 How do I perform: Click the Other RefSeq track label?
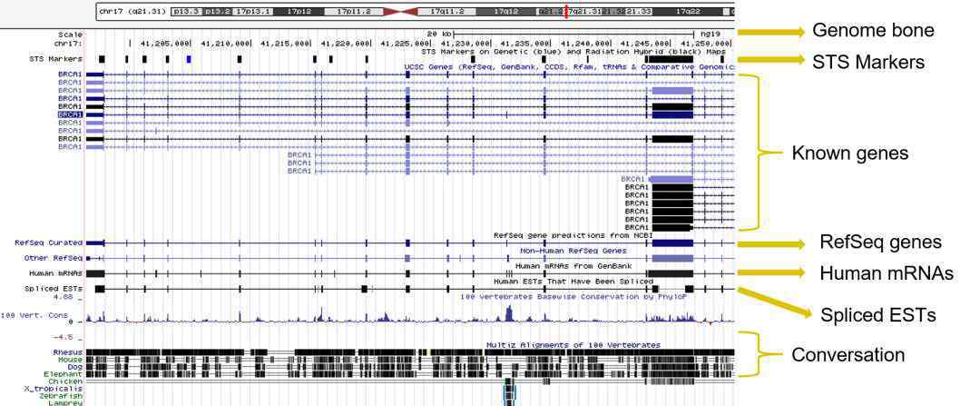click(53, 258)
